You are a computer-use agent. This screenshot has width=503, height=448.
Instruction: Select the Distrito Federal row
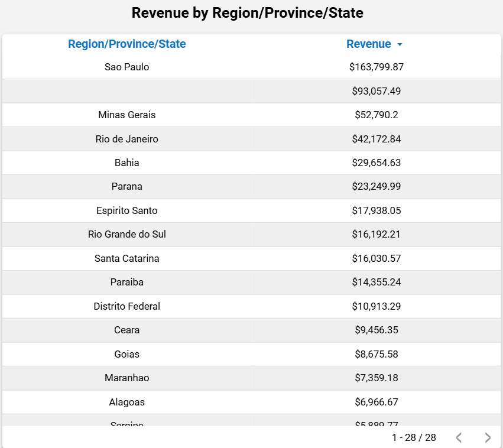pos(126,306)
